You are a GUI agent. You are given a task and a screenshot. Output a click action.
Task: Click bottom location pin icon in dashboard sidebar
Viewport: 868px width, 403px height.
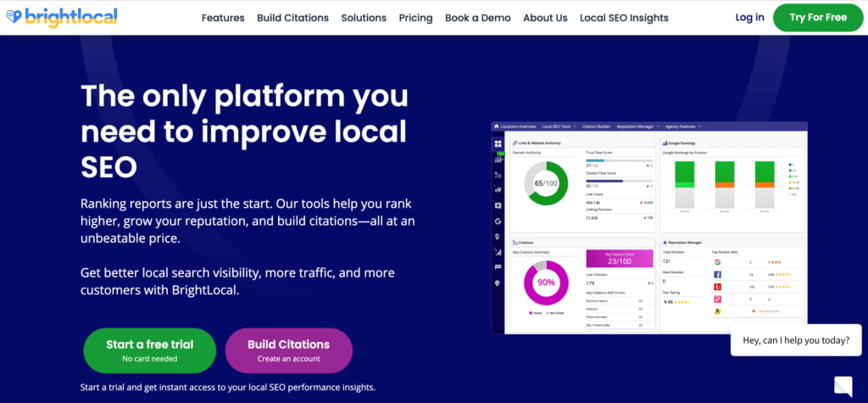point(497,283)
